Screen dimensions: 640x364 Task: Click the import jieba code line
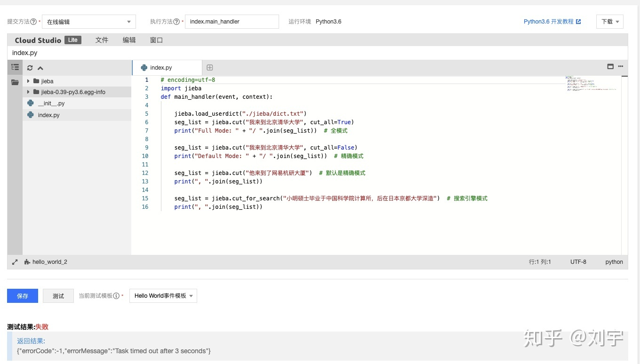click(181, 88)
